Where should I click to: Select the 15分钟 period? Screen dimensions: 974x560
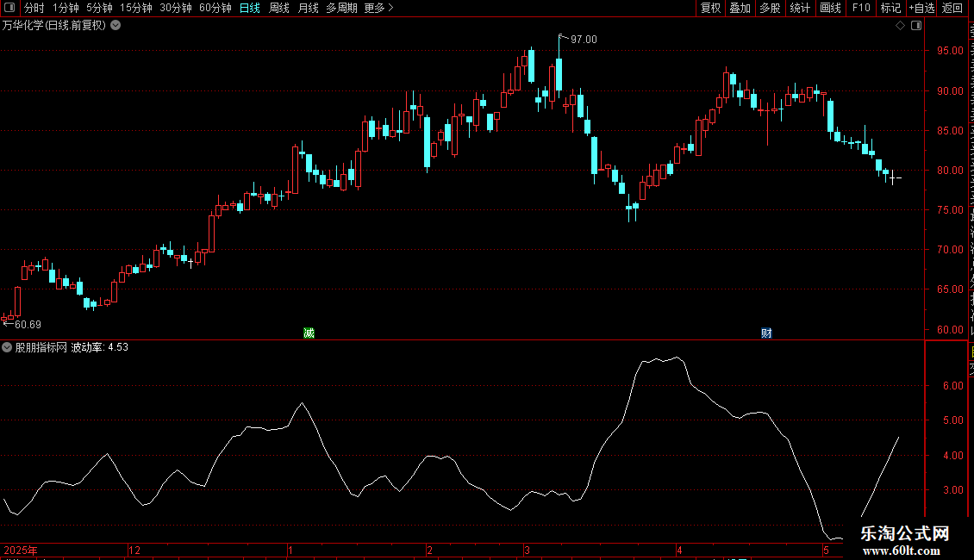click(136, 8)
